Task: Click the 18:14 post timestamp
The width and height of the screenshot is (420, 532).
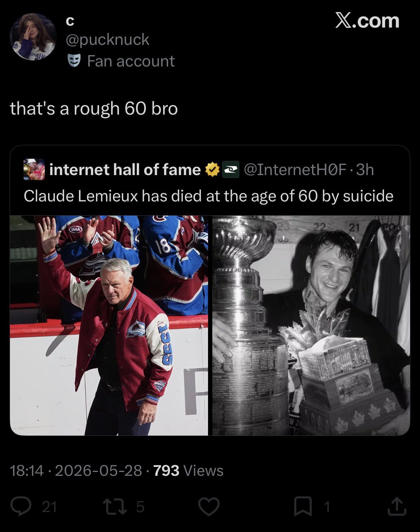Action: pos(27,470)
